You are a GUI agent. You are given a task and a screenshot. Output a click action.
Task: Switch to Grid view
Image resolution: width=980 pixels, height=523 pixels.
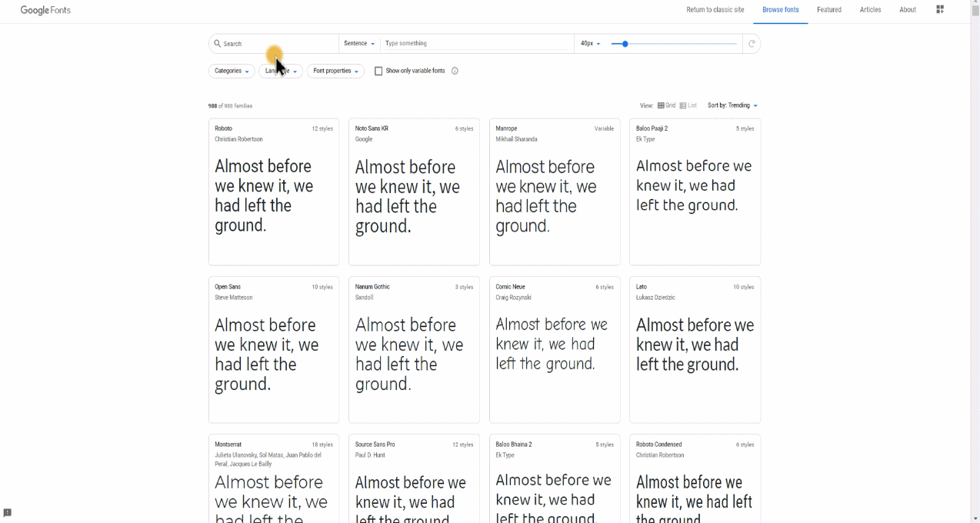coord(666,105)
